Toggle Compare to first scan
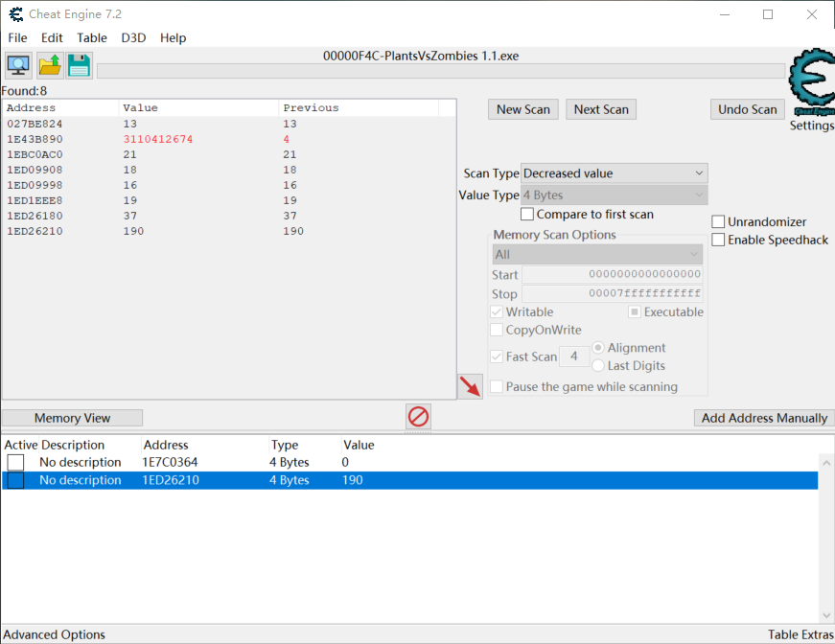The width and height of the screenshot is (835, 644). coord(527,214)
